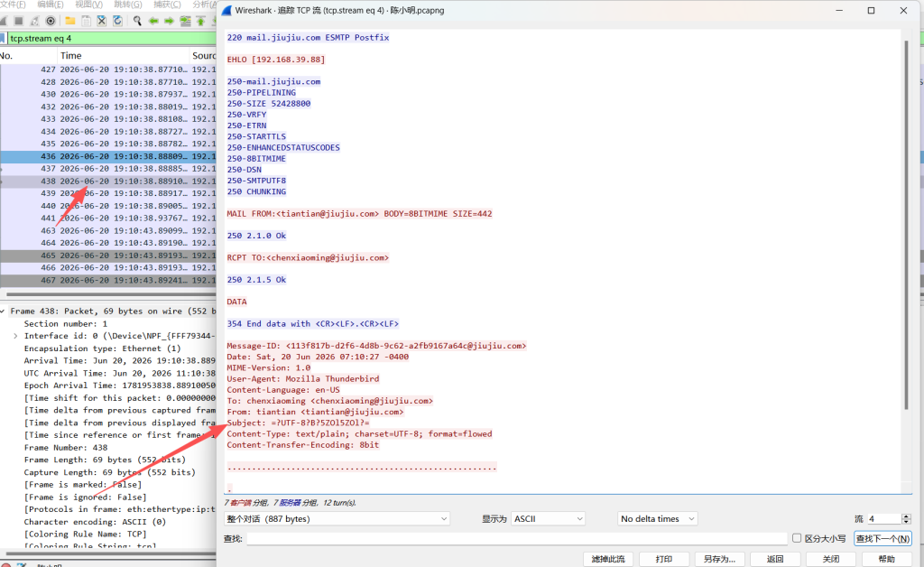Click the tcp.stream eq 4 filter field
924x567 pixels.
[x=112, y=38]
